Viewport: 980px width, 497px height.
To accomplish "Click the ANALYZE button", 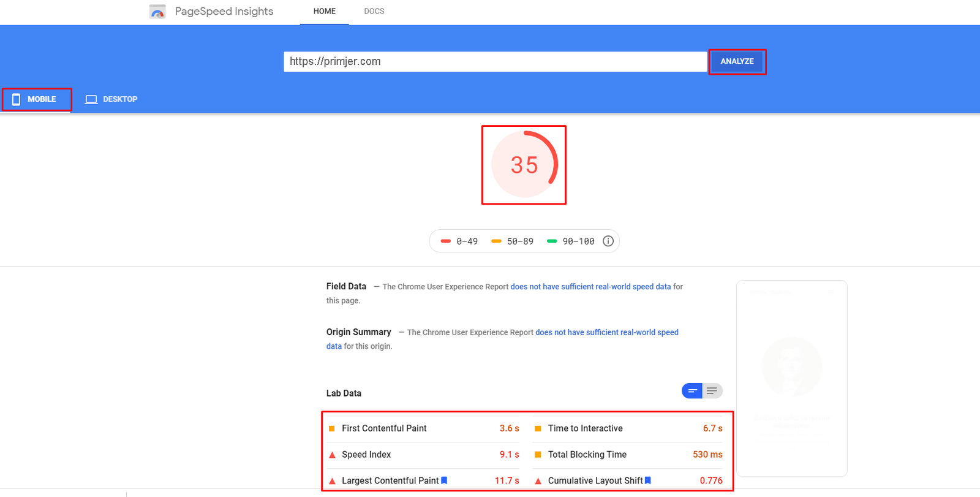I will point(737,61).
